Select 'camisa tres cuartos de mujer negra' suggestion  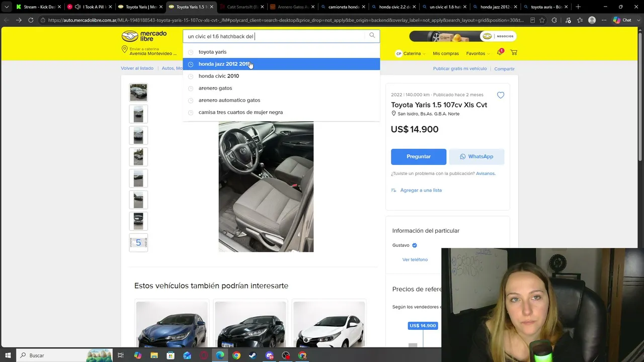[281, 112]
